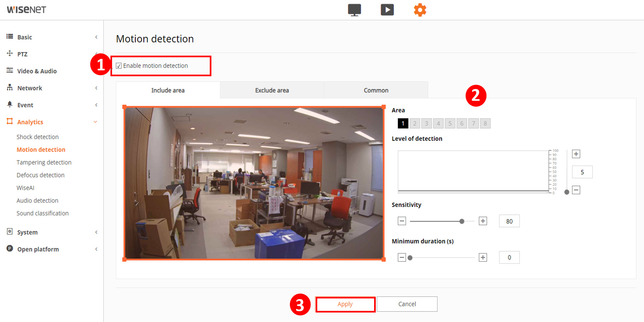Image resolution: width=644 pixels, height=322 pixels.
Task: Click the Sensitivity slider handle
Action: pos(462,222)
